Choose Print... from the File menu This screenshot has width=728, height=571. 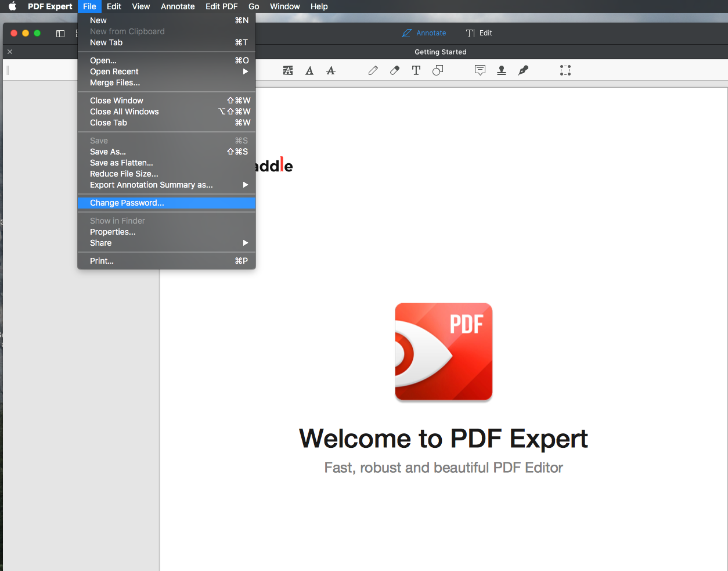point(167,261)
